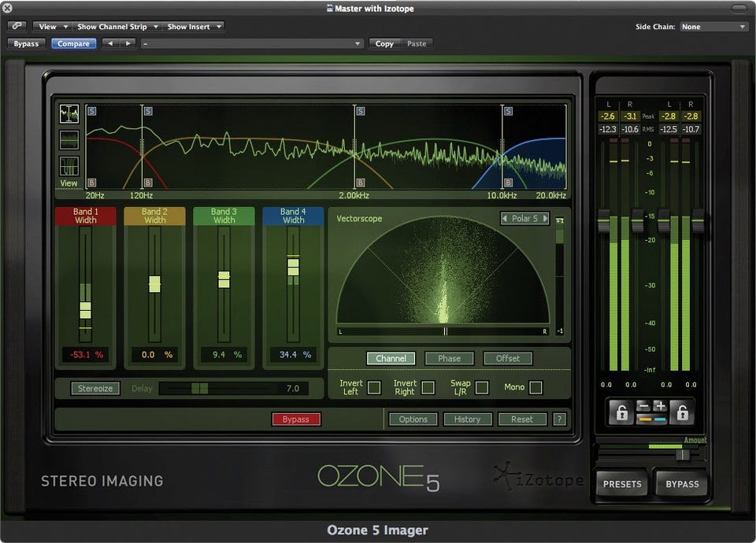Switch to the Offset tab

point(508,358)
